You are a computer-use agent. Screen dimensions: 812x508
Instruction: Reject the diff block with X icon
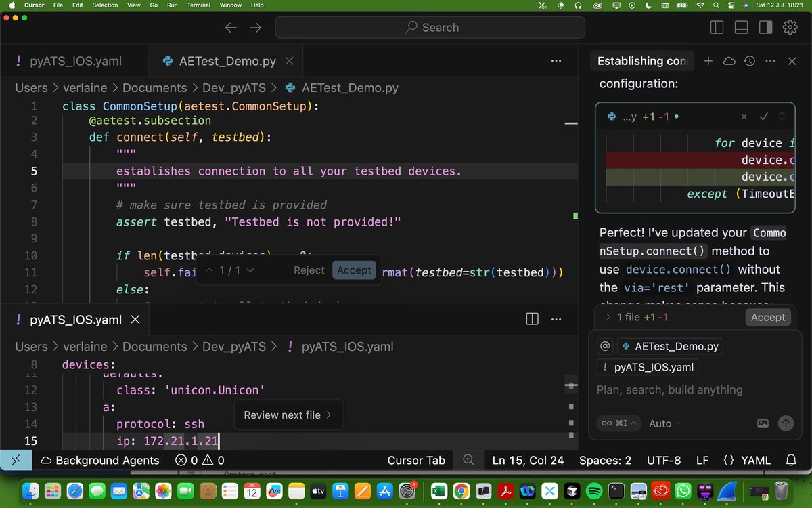(743, 117)
